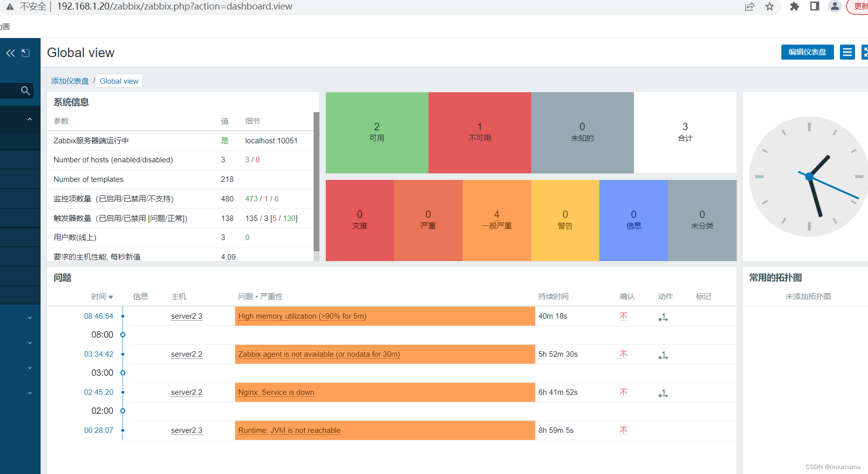Image resolution: width=868 pixels, height=474 pixels.
Task: Open Zabbix agent is not available problem
Action: click(x=319, y=354)
